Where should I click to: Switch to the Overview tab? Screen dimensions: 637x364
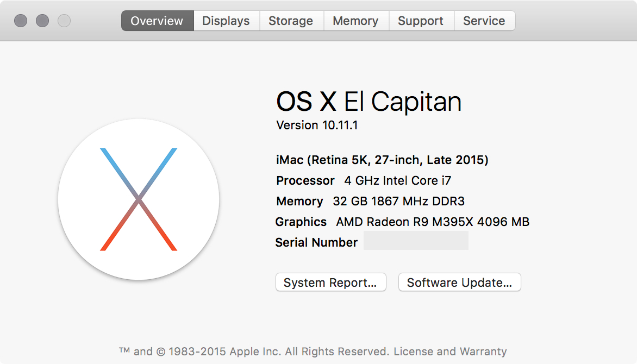[x=157, y=21]
